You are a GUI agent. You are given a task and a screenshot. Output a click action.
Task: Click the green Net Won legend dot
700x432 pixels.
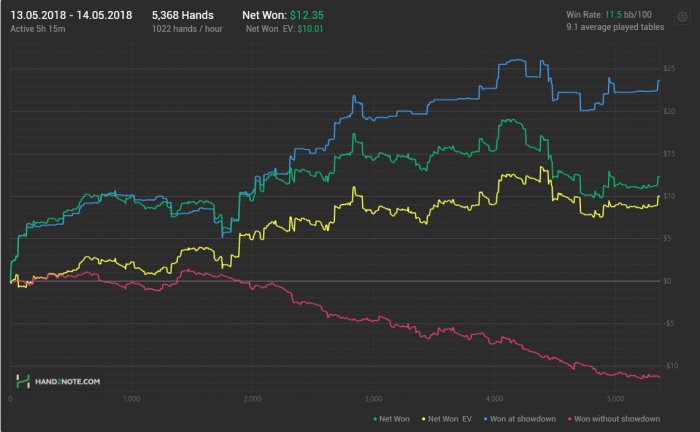(x=374, y=417)
